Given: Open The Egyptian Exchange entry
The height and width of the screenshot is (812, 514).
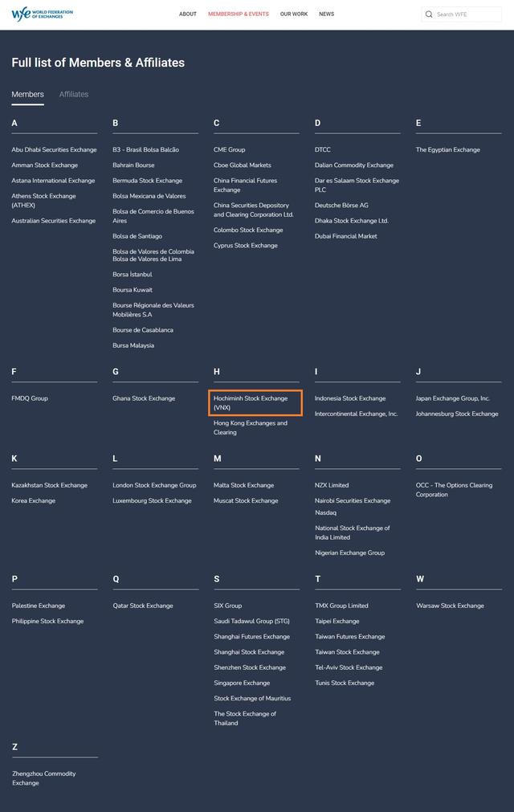Looking at the screenshot, I should tap(447, 149).
